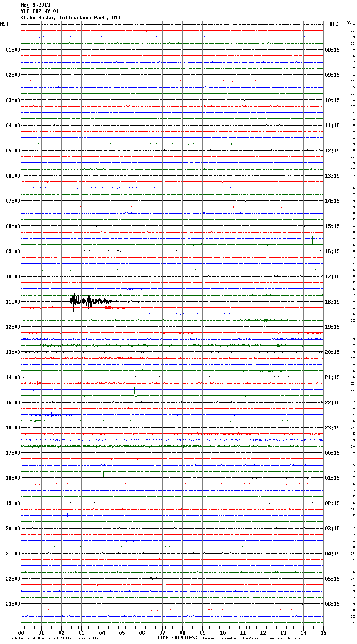
Task: Select the 04:00 MST row label
Action: click(13, 126)
